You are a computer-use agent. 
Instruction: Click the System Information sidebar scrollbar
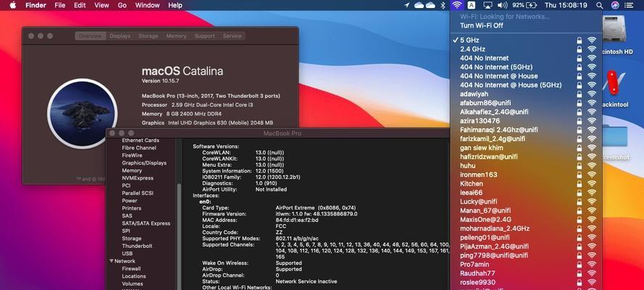(179, 236)
